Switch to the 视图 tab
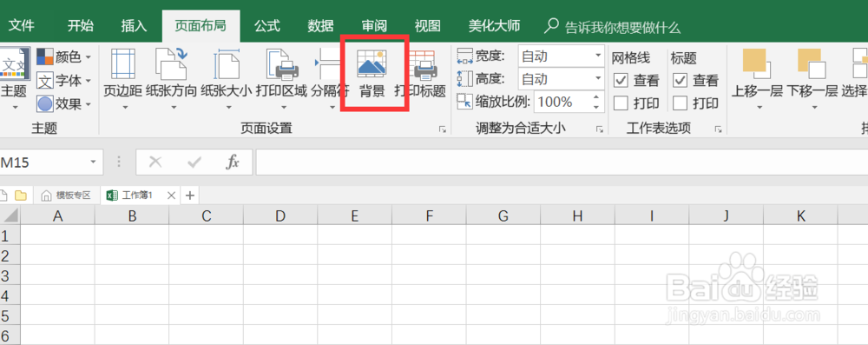This screenshot has width=868, height=345. (x=427, y=26)
